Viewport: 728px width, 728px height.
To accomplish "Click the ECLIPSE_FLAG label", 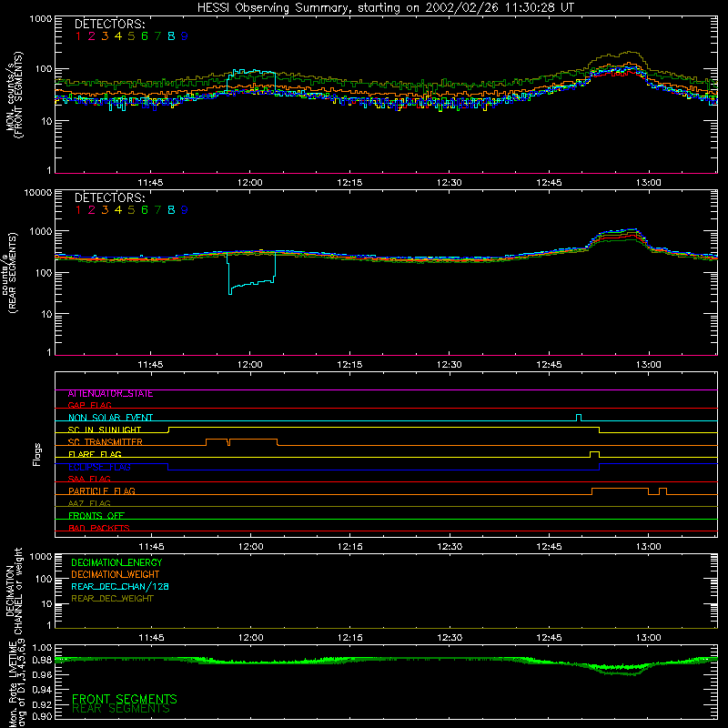I will (99, 467).
